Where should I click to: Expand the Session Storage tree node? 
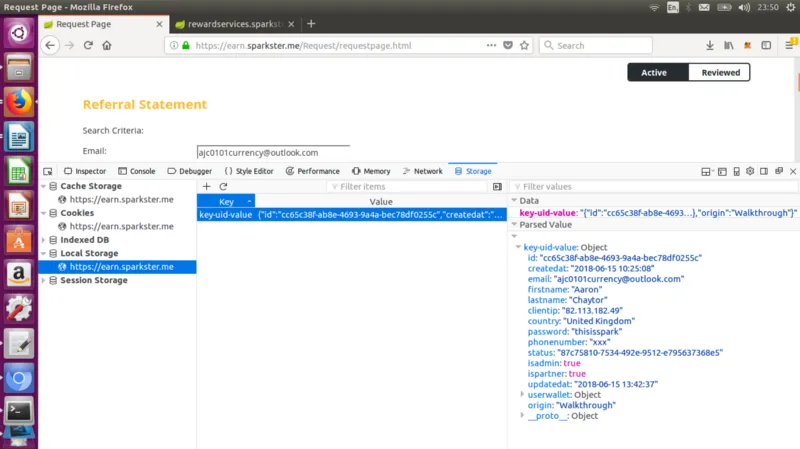point(43,280)
